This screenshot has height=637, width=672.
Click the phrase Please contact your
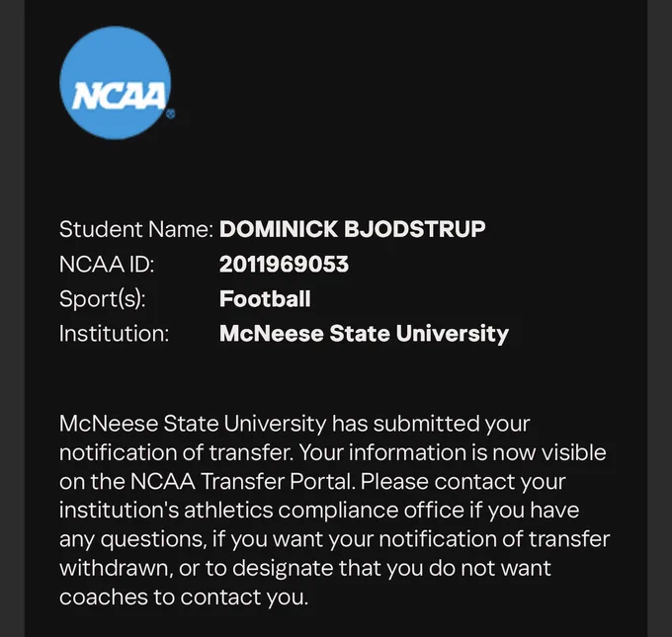tap(462, 482)
